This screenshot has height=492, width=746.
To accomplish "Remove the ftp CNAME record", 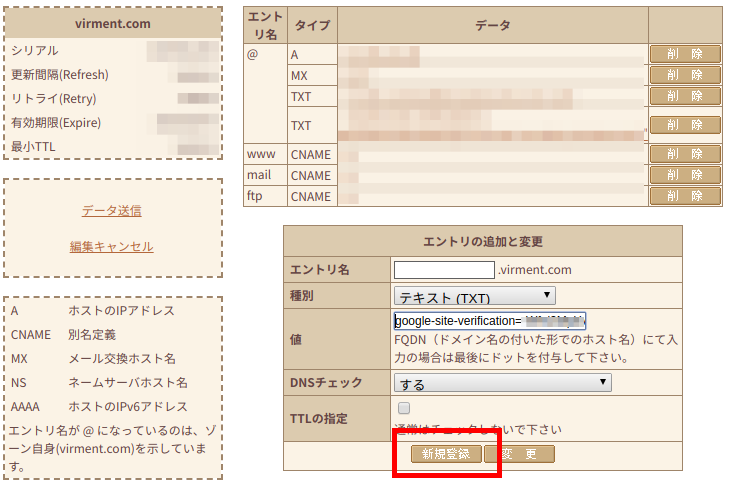I will tap(685, 196).
